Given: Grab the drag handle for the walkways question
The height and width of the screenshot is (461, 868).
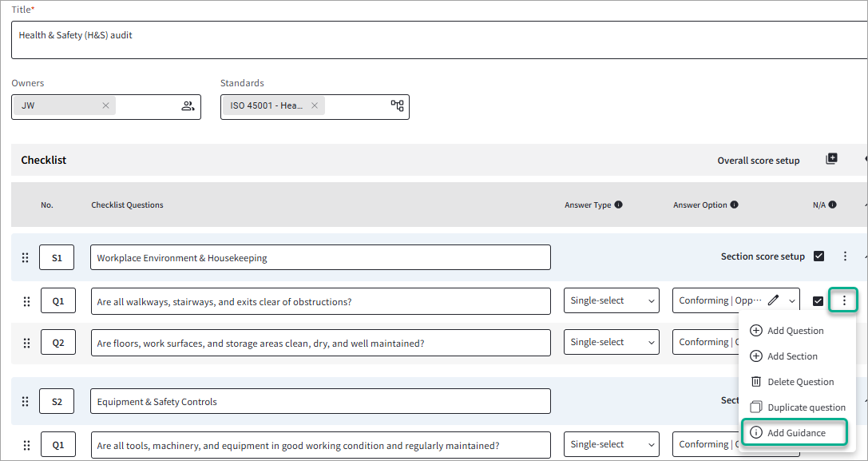Looking at the screenshot, I should point(26,301).
